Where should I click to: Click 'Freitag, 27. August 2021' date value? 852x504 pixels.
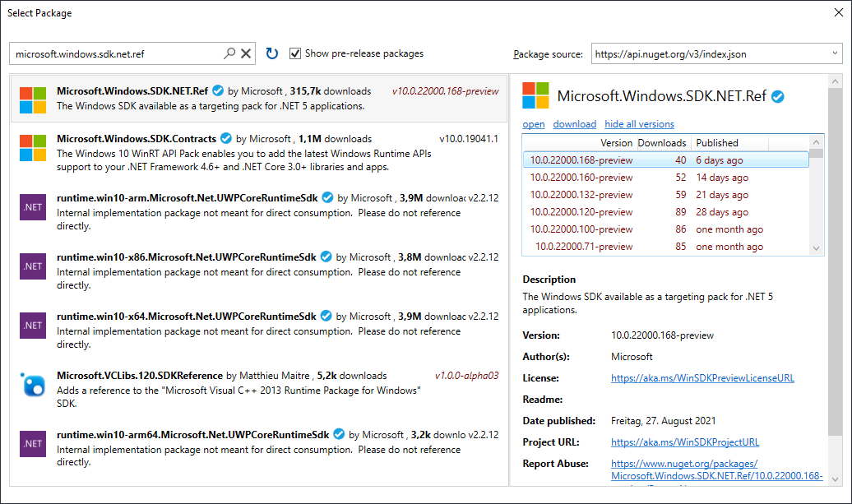click(663, 421)
